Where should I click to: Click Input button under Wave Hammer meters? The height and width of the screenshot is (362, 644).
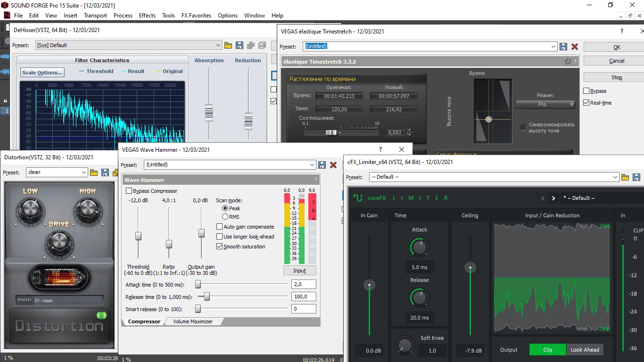click(x=299, y=271)
